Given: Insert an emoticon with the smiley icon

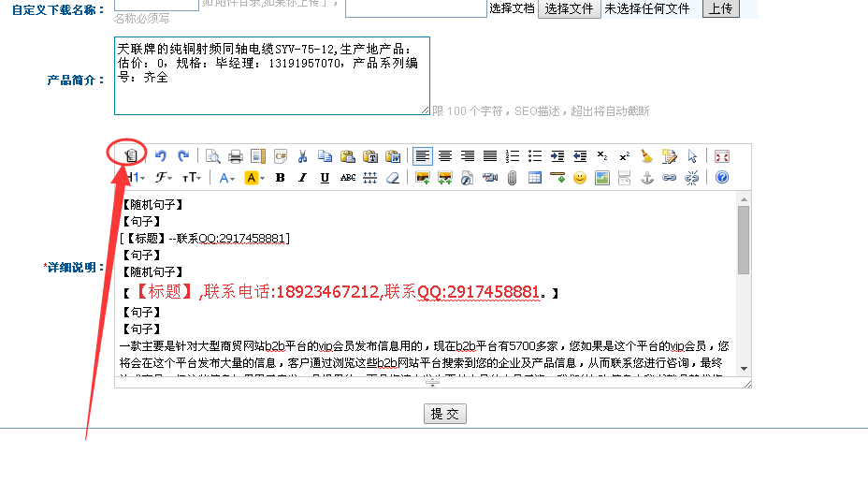Looking at the screenshot, I should pyautogui.click(x=580, y=178).
